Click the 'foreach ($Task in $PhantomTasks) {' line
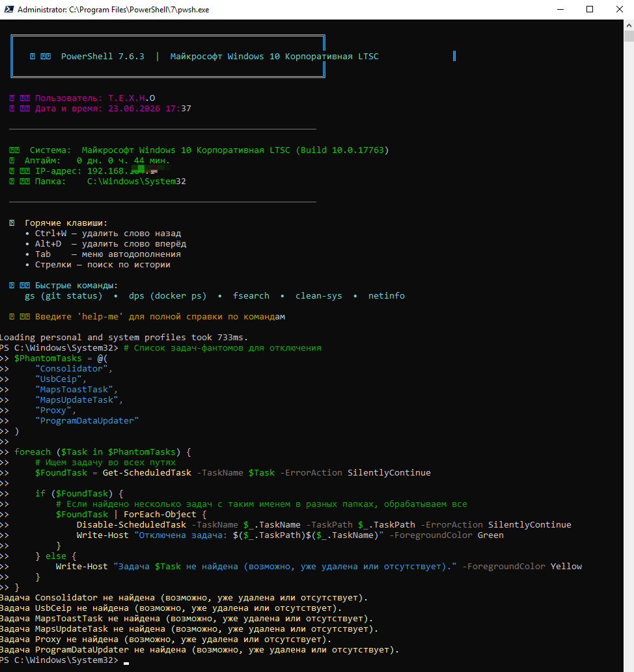 103,452
